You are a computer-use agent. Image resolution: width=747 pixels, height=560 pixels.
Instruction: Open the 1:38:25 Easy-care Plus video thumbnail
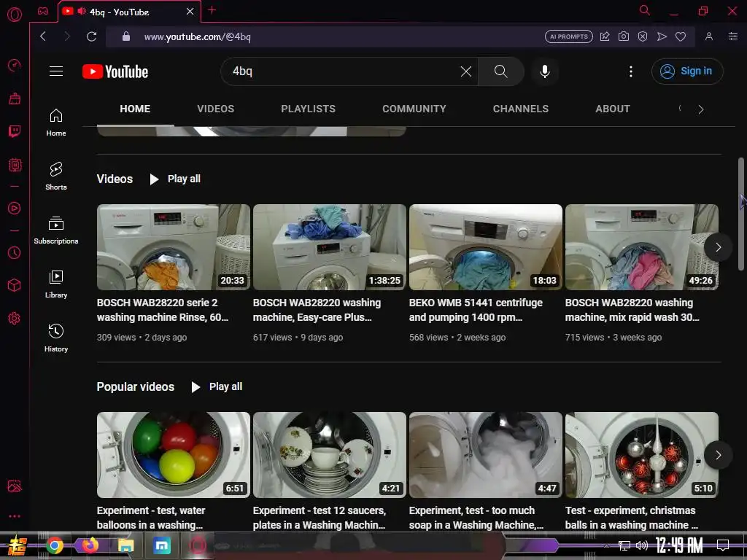330,247
